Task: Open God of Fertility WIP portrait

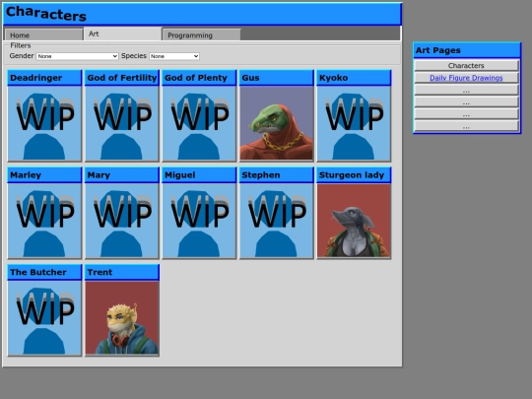Action: [122, 123]
